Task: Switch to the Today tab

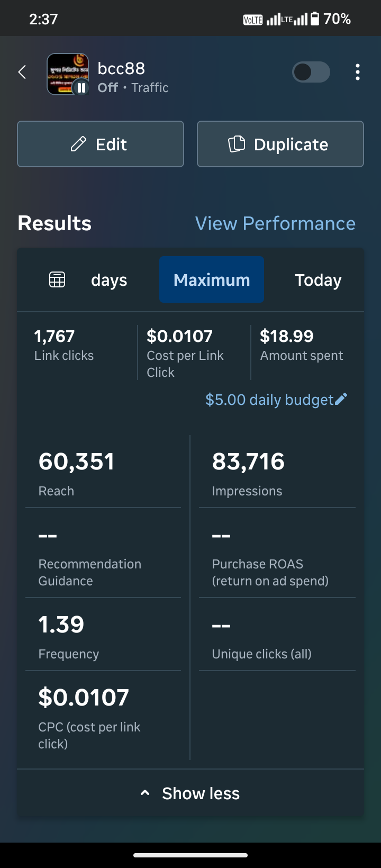Action: tap(318, 279)
